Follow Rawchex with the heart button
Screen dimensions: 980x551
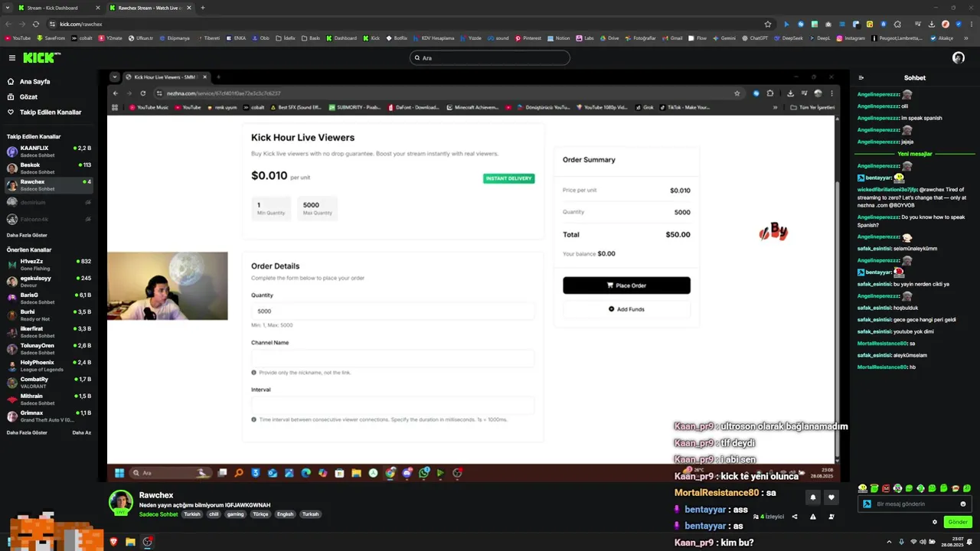point(831,497)
